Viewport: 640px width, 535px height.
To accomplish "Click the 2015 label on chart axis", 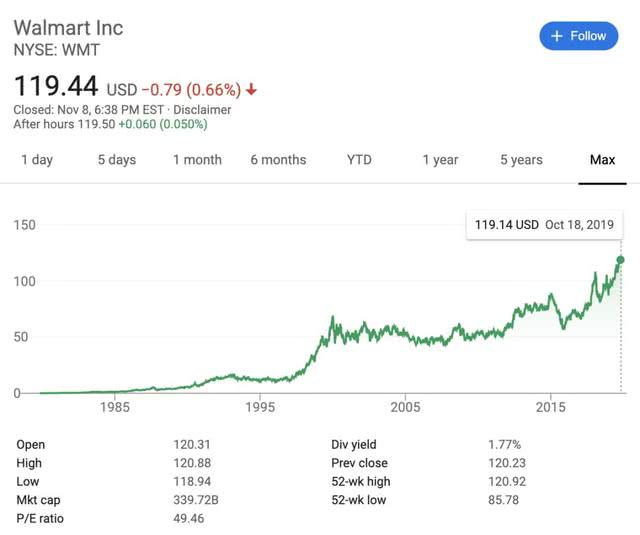I will [x=551, y=408].
